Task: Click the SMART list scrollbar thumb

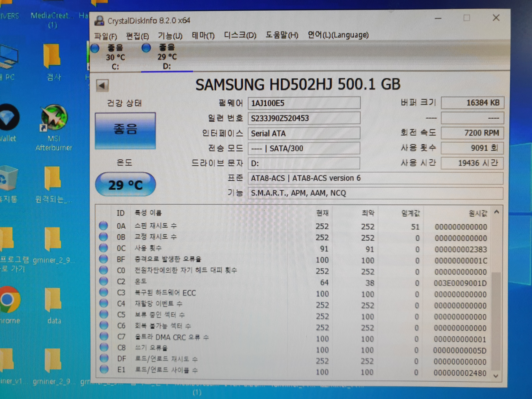Action: tap(496, 321)
